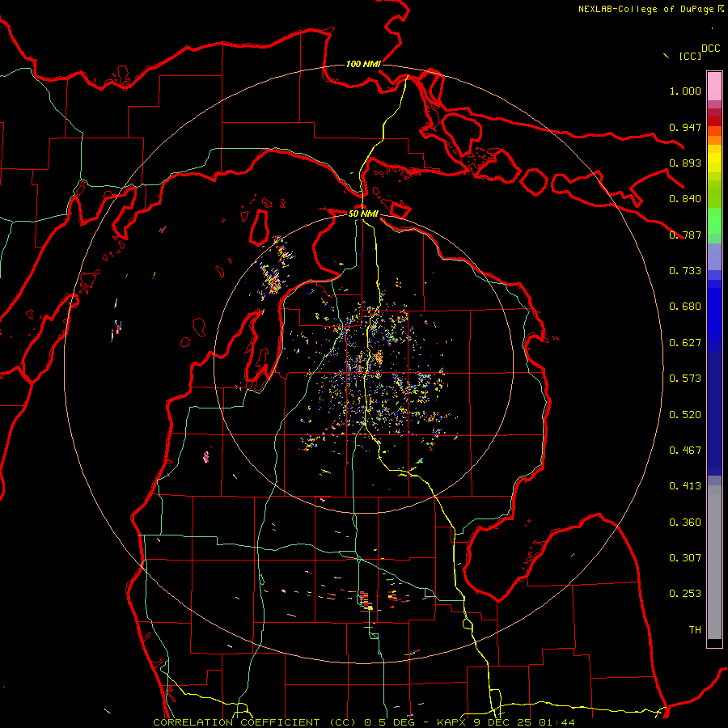Click the Correlation Coefficient KAPX caption text
The height and width of the screenshot is (728, 728).
(364, 722)
